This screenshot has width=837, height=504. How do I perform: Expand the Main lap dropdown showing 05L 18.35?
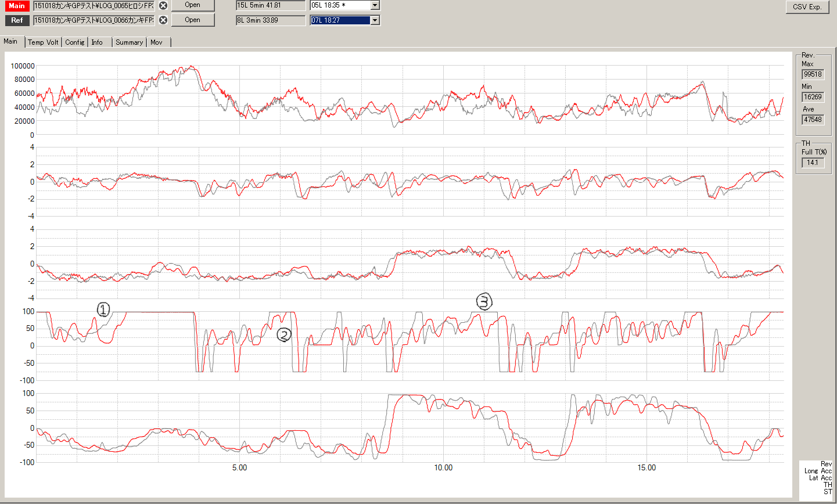(x=375, y=5)
